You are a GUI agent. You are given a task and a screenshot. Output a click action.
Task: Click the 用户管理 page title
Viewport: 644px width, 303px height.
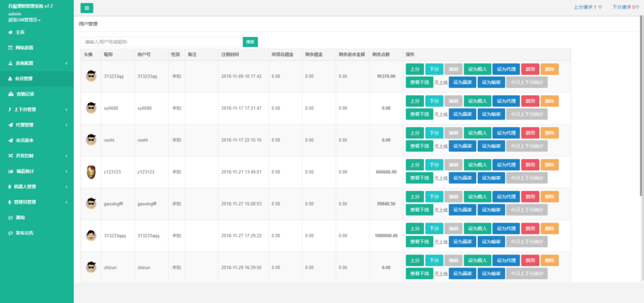[88, 25]
